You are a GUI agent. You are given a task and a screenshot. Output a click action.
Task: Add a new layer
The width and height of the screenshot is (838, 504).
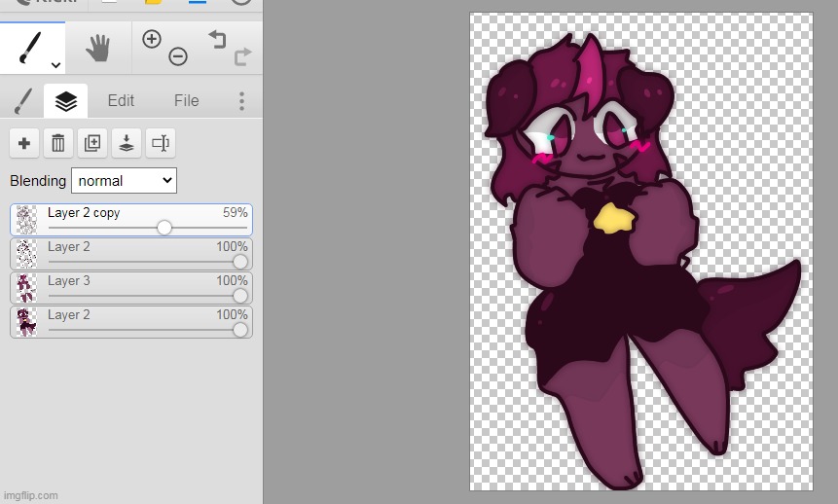24,143
